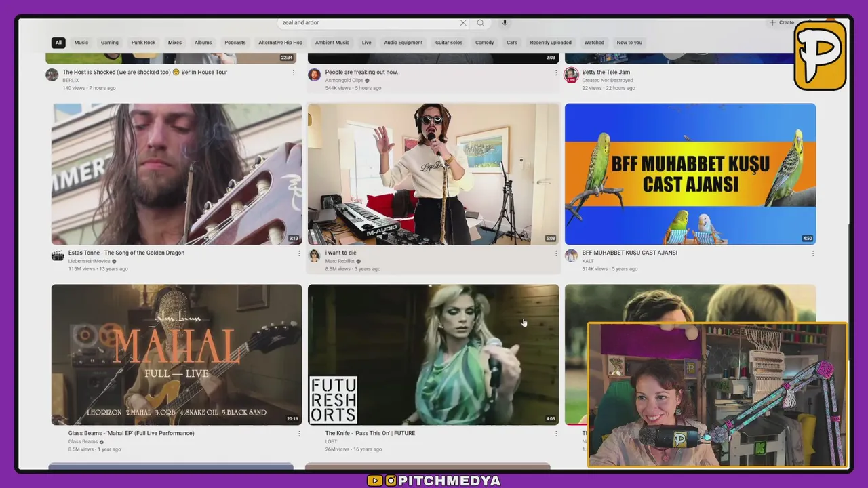Image resolution: width=868 pixels, height=488 pixels.
Task: Open more options for BFF MUHABBET KUŞU video
Action: 813,253
